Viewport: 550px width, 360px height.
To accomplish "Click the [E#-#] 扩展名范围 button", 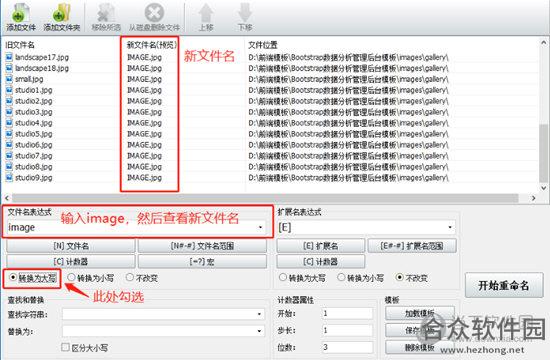I will coord(412,246).
